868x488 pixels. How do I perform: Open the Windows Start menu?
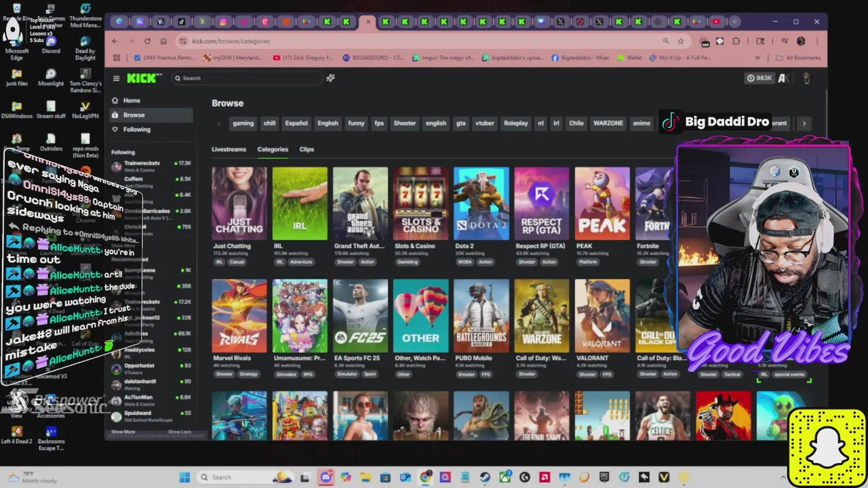184,477
